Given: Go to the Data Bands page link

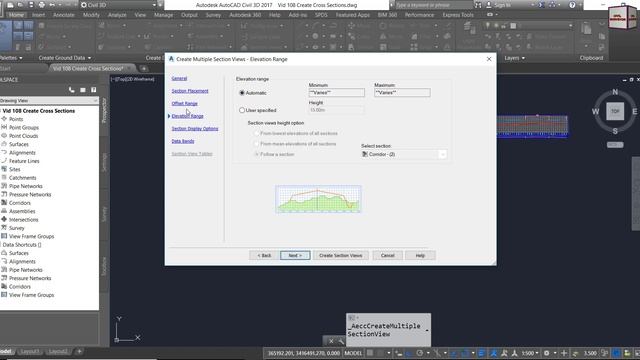Looking at the screenshot, I should coord(183,141).
